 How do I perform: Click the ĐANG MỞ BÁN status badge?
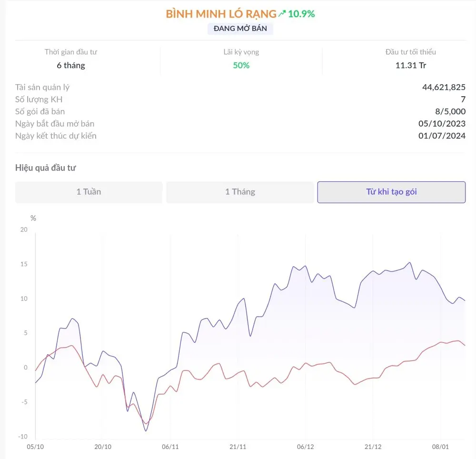point(240,29)
